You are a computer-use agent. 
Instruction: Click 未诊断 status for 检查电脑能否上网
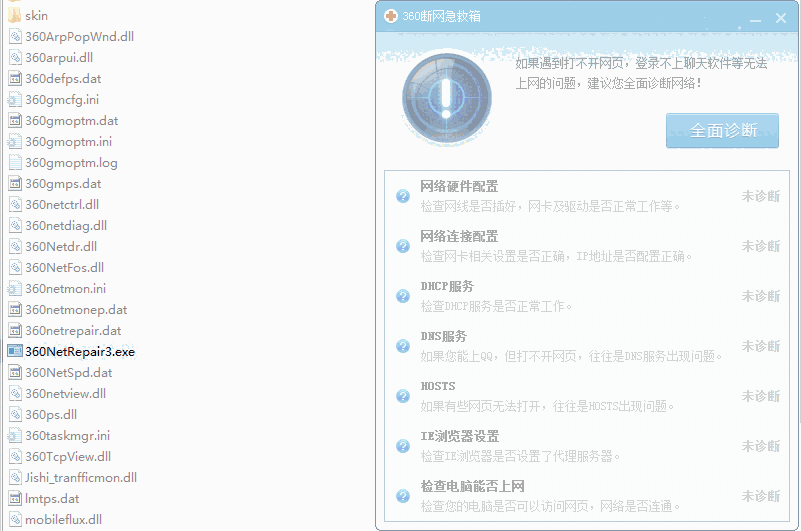761,496
